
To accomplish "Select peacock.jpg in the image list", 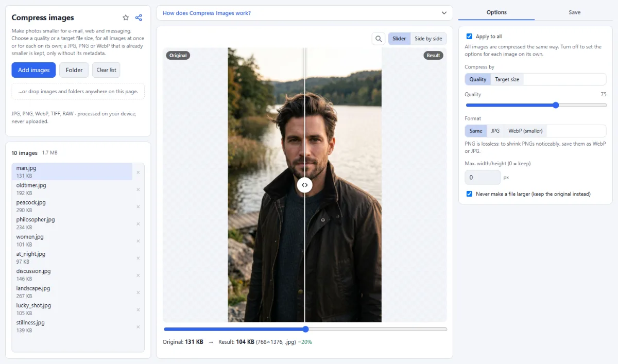I will [72, 206].
